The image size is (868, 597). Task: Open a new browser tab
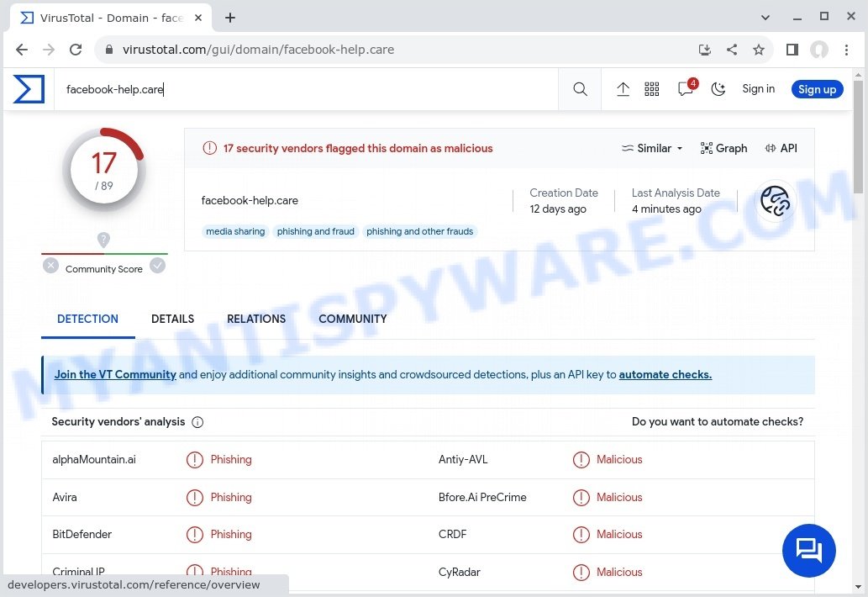(230, 18)
